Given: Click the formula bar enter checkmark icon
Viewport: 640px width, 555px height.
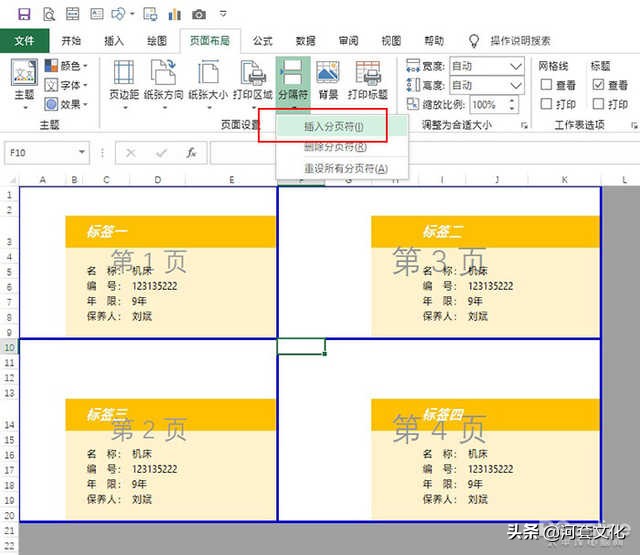Looking at the screenshot, I should click(x=162, y=153).
